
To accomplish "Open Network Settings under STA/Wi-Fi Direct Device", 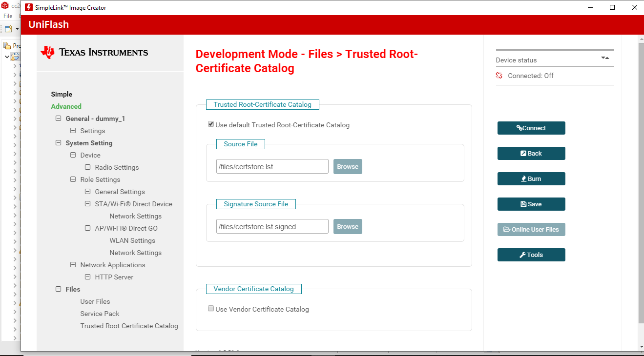I will coord(136,216).
